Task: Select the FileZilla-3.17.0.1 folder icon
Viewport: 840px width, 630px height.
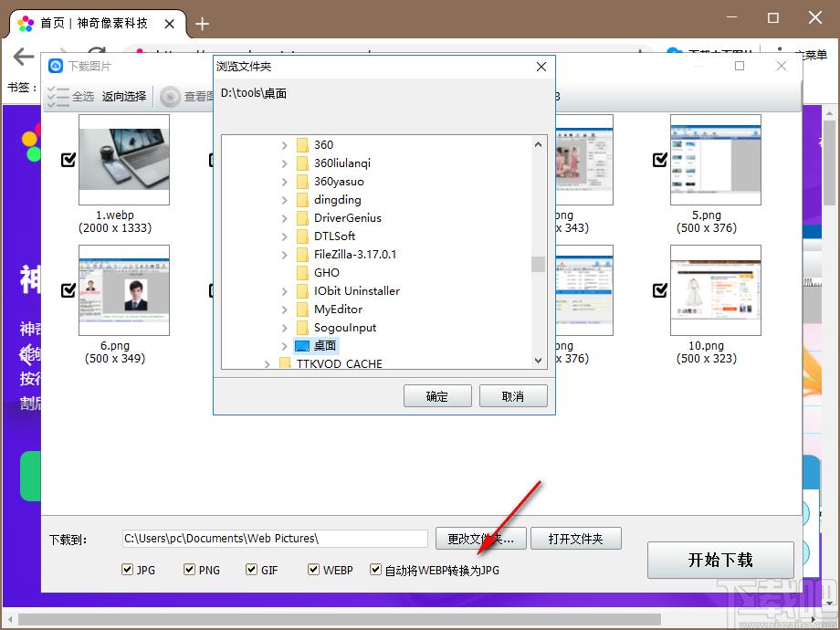Action: (x=302, y=255)
